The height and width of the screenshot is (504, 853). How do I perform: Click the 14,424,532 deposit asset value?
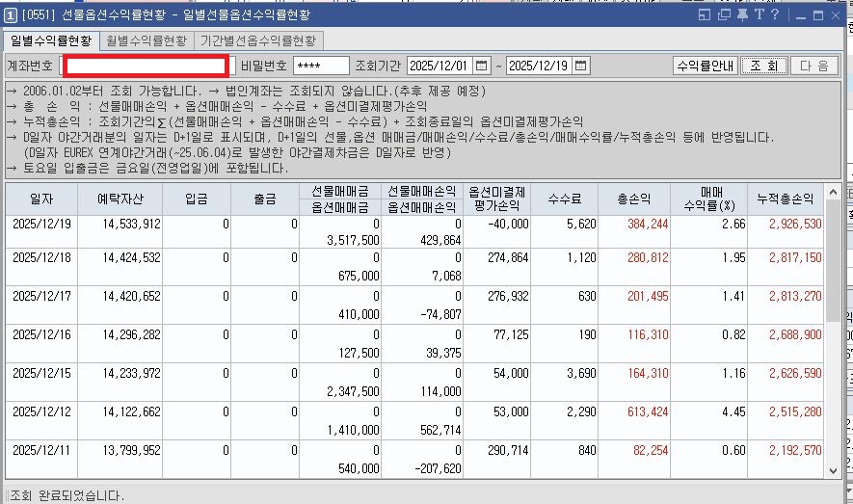pos(132,257)
